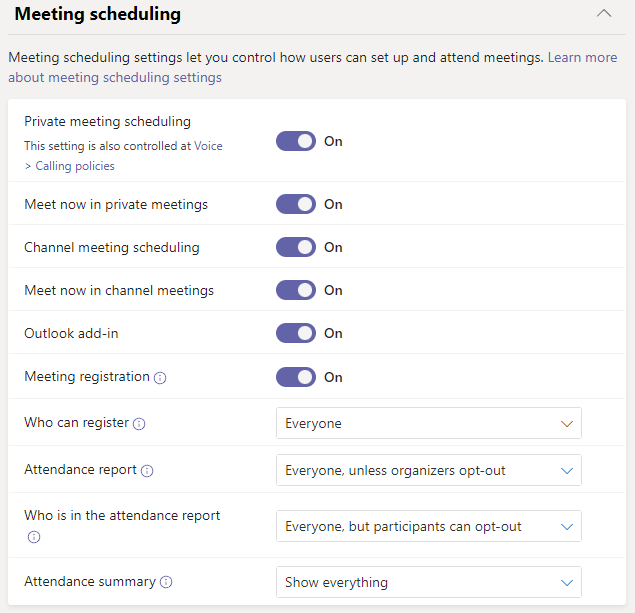Click info icon next to Attendance report

[147, 470]
